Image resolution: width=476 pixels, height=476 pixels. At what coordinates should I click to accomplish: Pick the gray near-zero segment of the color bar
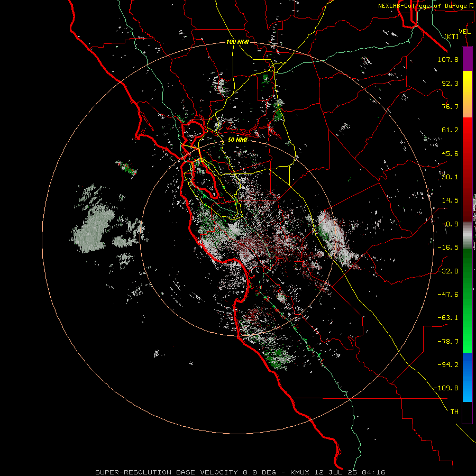[x=467, y=235]
